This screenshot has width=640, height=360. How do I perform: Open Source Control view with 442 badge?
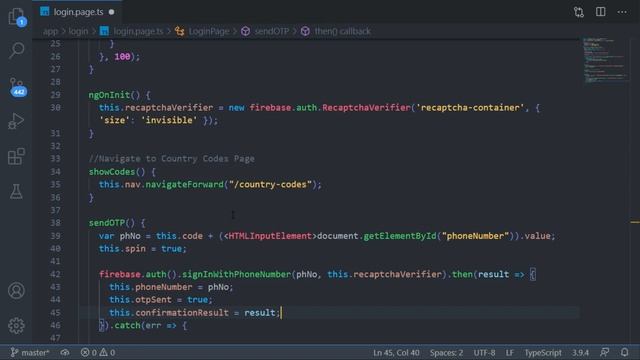17,87
